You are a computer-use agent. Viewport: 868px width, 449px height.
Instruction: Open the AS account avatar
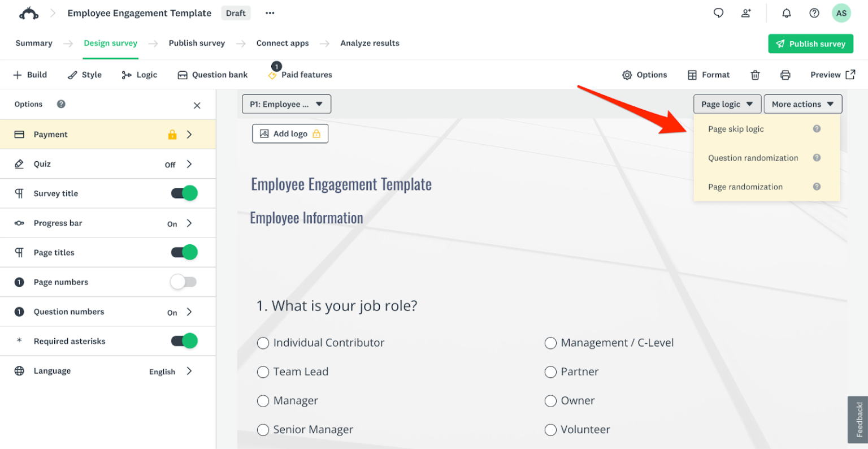tap(841, 13)
